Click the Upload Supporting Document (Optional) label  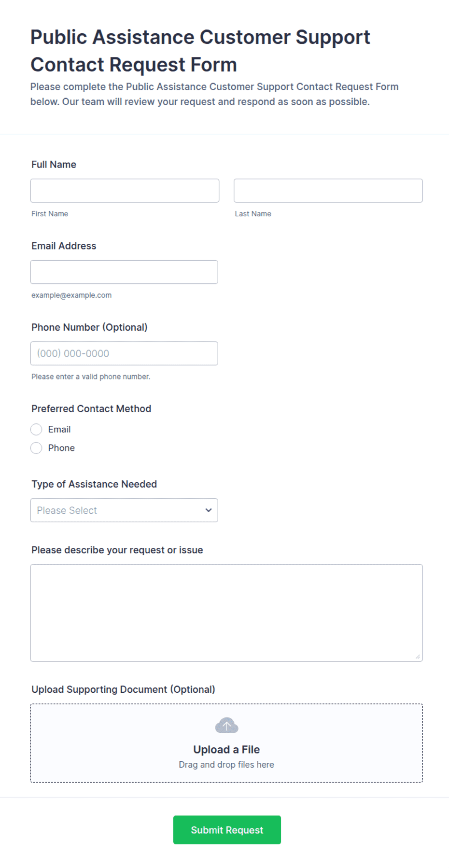pyautogui.click(x=123, y=689)
